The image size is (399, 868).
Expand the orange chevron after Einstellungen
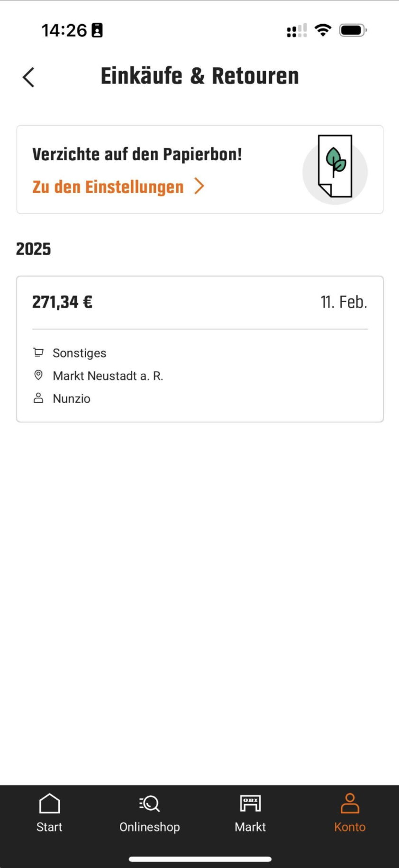pos(199,186)
